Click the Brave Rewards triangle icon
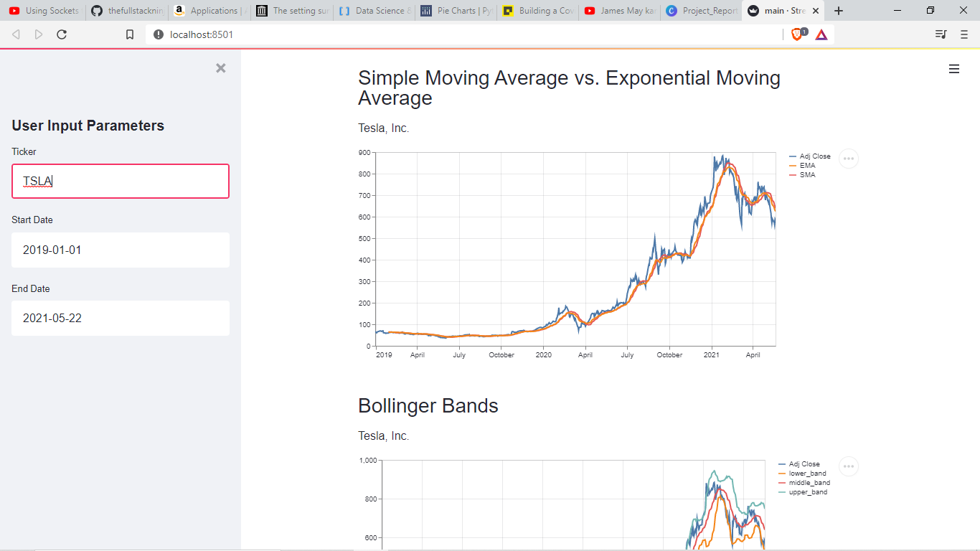This screenshot has height=551, width=980. tap(821, 34)
